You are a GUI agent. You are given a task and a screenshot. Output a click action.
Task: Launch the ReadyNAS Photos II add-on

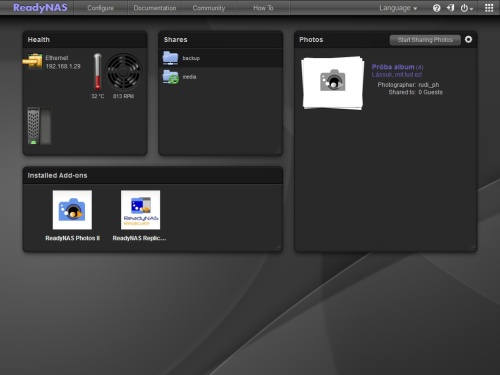(72, 210)
